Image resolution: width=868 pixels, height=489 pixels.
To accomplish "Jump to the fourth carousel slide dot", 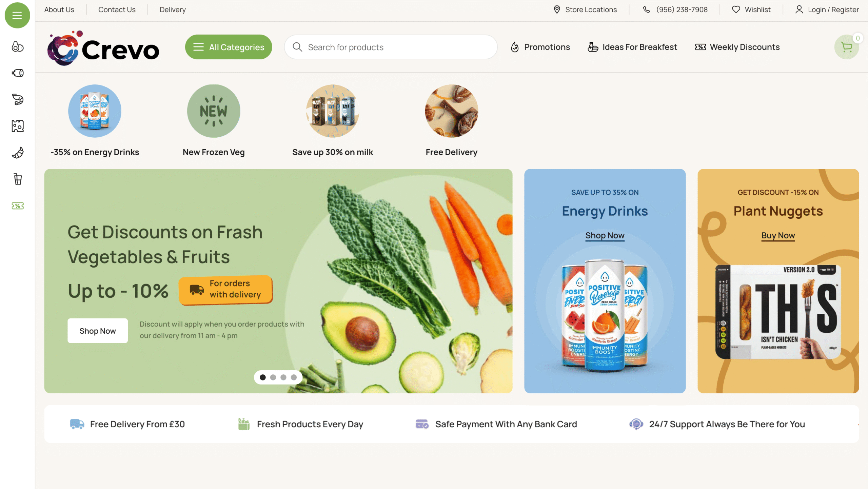I will [x=294, y=377].
